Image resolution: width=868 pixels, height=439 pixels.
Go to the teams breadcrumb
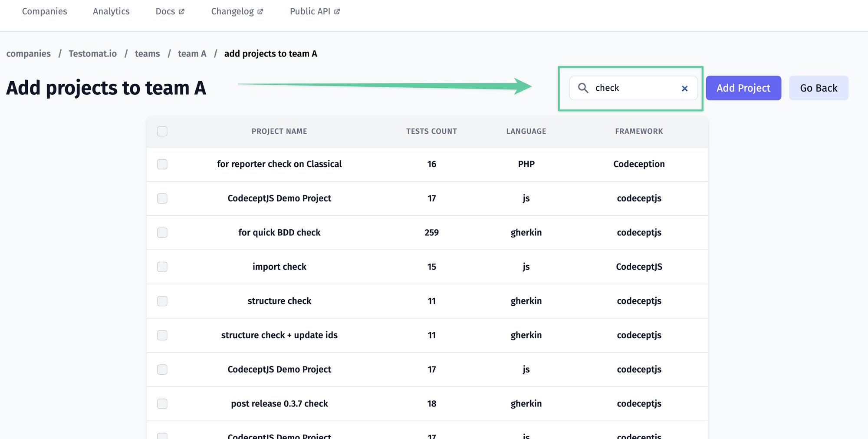click(x=147, y=54)
